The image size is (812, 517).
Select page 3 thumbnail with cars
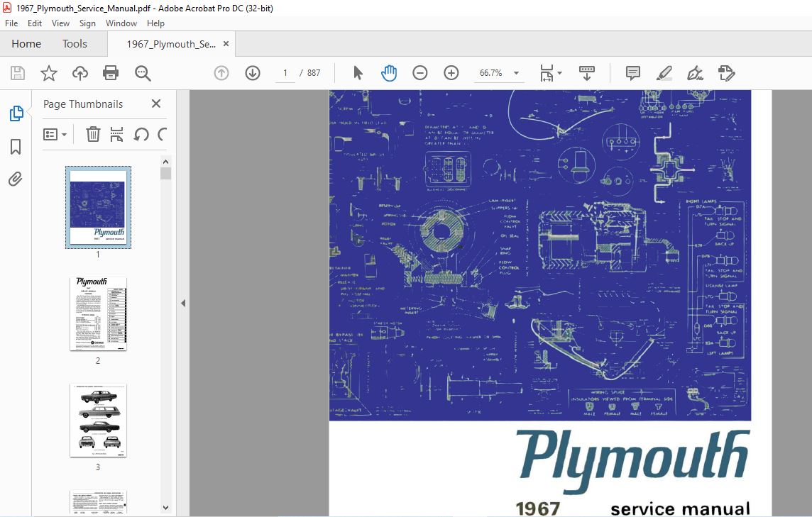click(x=98, y=421)
